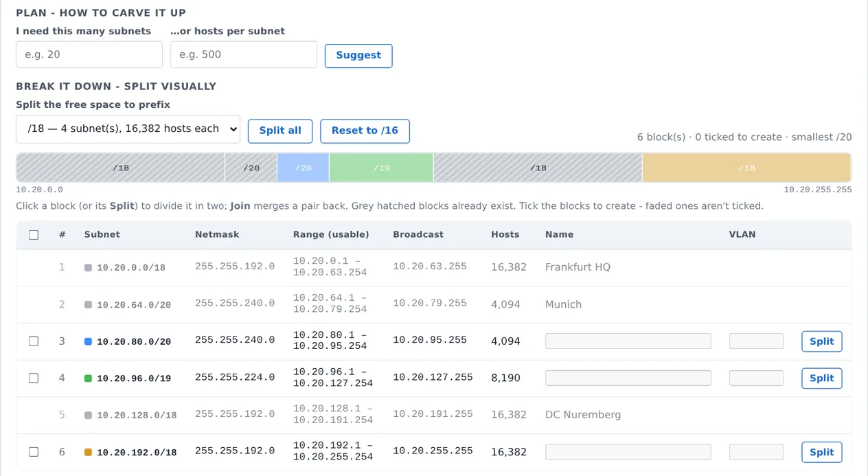The image size is (868, 476).
Task: Select the green /19 block in the bar
Action: coord(382,168)
